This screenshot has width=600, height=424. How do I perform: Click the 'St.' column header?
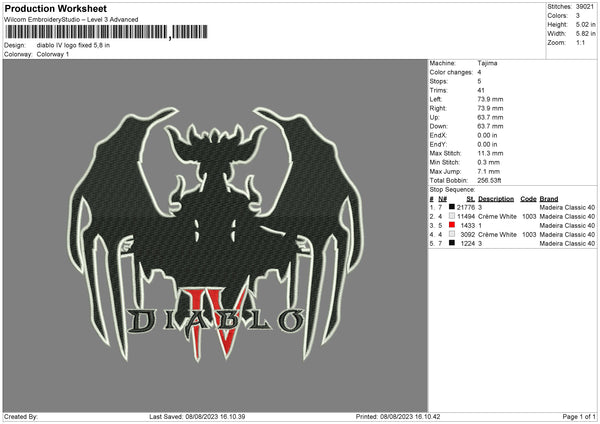click(x=471, y=199)
